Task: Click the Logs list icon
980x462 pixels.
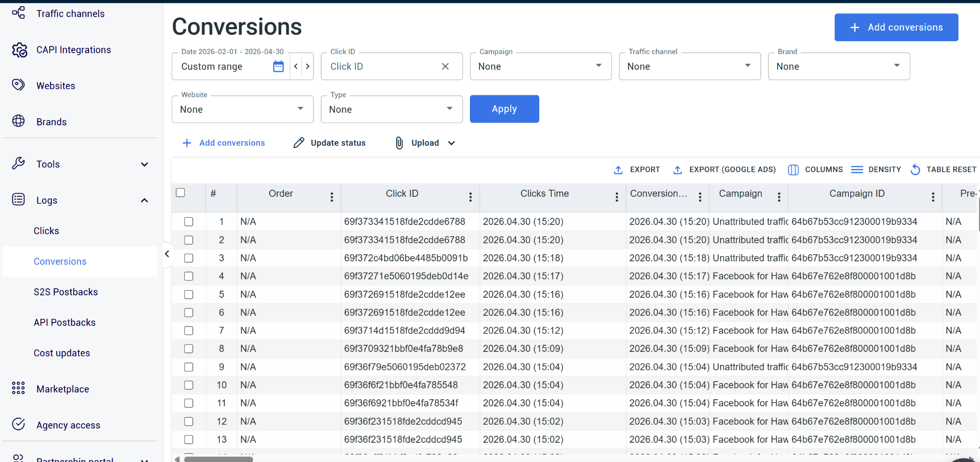Action: [19, 199]
